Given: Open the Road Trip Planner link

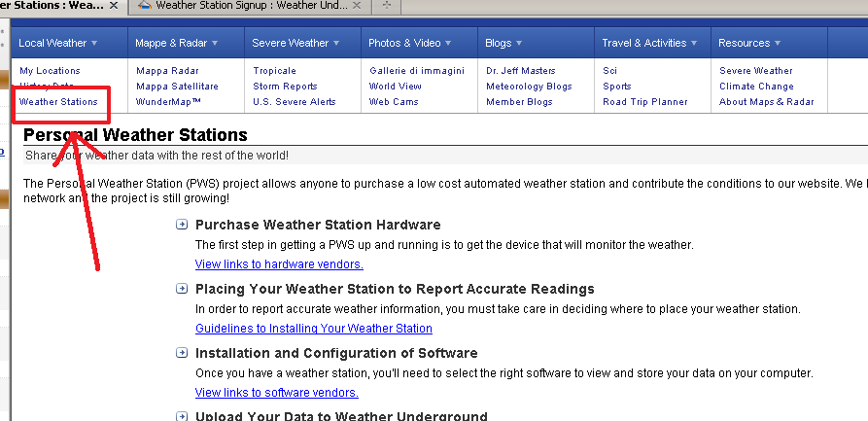Looking at the screenshot, I should 644,102.
